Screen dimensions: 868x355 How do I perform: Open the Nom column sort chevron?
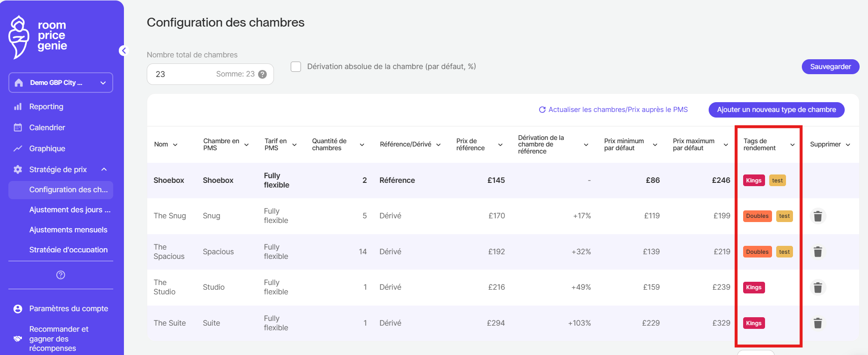click(175, 145)
